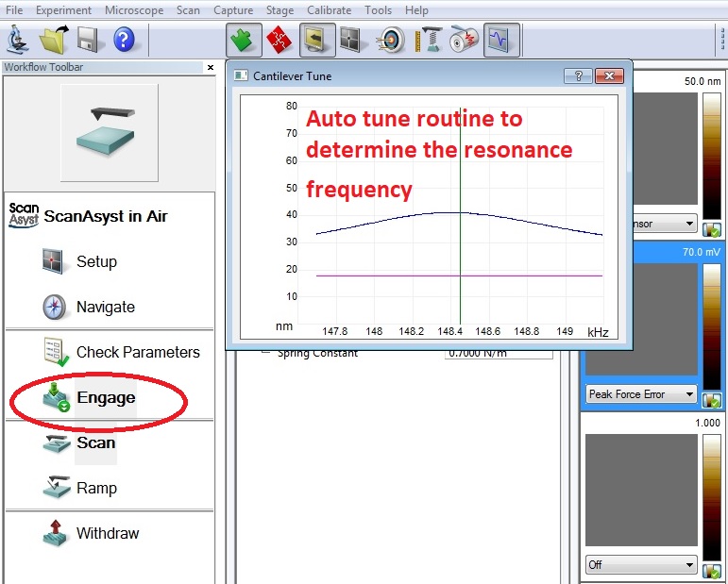Open the bottom channel dropdown set to Off
The height and width of the screenshot is (584, 728).
pyautogui.click(x=640, y=564)
